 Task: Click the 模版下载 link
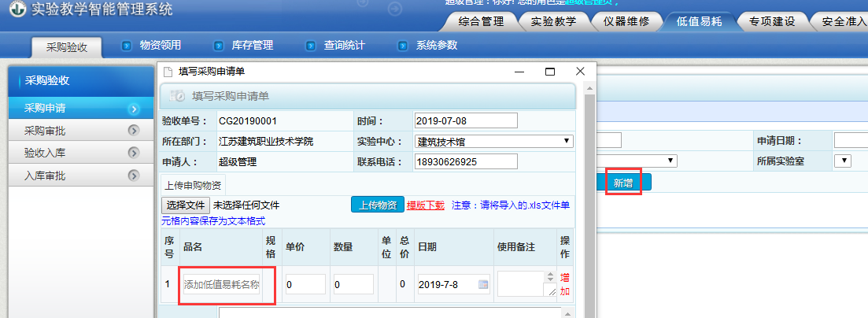(x=426, y=205)
